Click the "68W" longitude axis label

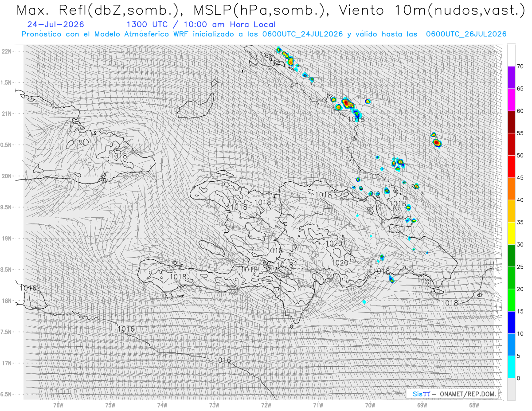474,405
